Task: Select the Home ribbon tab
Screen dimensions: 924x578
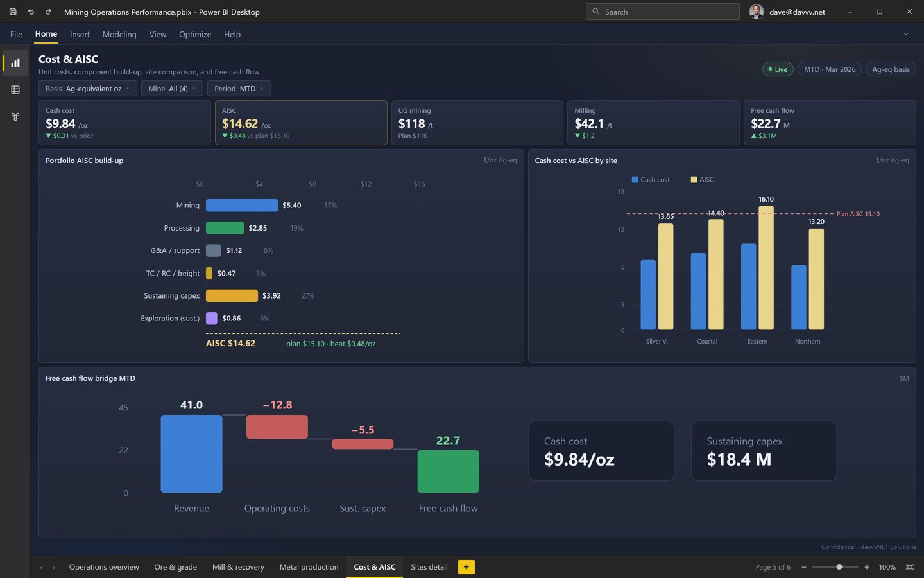Action: 46,34
